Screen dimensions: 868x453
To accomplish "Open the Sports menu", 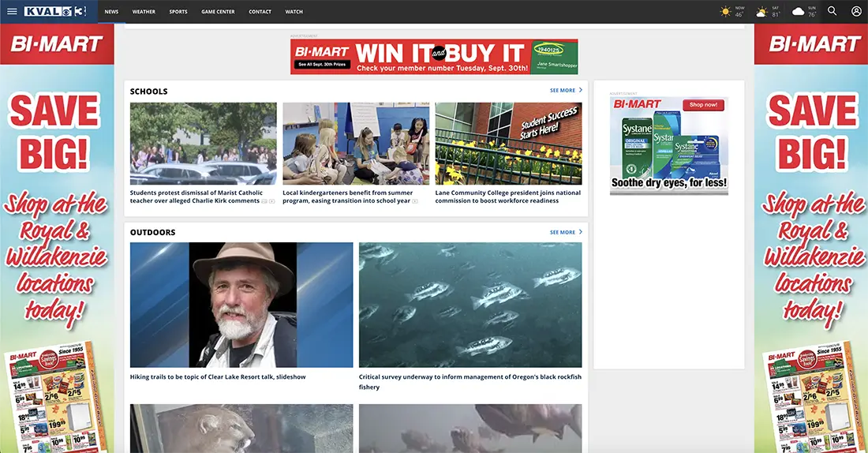I will [x=178, y=12].
